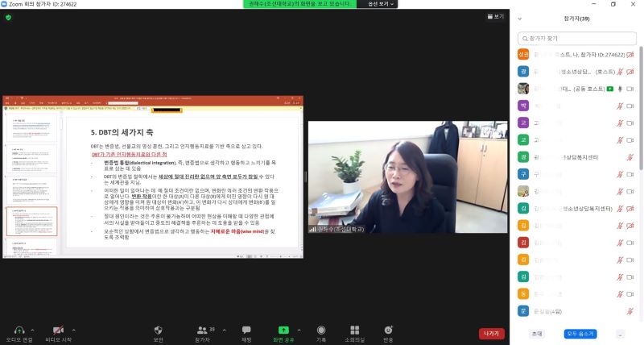Screen dimensions: 644x345
Task: Open the Participants icon in bottom toolbar
Action: (202, 329)
